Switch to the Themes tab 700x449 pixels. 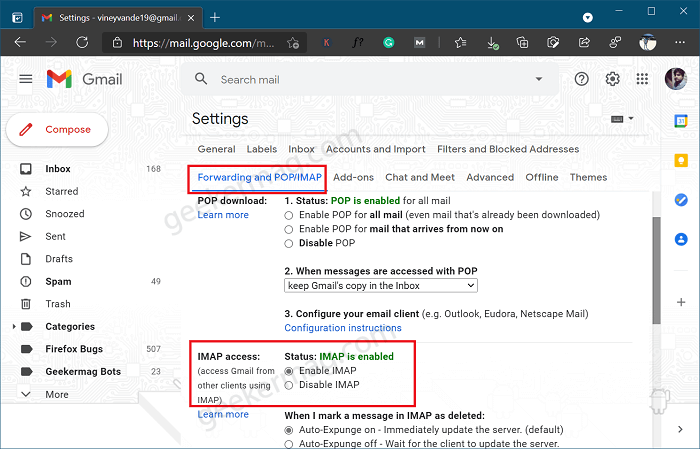[x=588, y=177]
